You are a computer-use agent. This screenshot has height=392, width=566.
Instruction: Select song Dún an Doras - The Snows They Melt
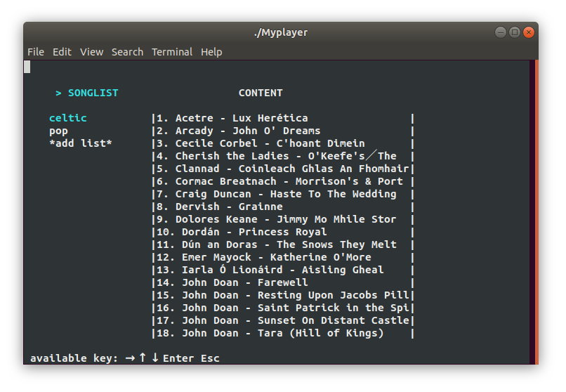point(277,244)
